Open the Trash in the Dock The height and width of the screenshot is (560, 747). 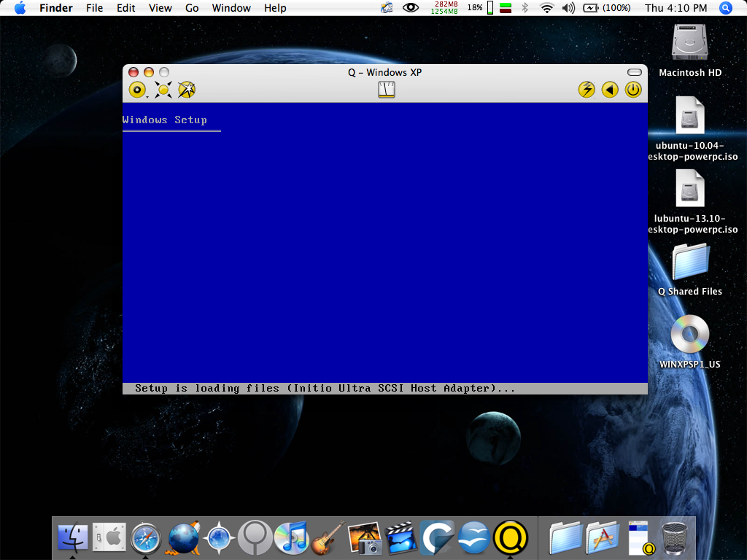(675, 538)
